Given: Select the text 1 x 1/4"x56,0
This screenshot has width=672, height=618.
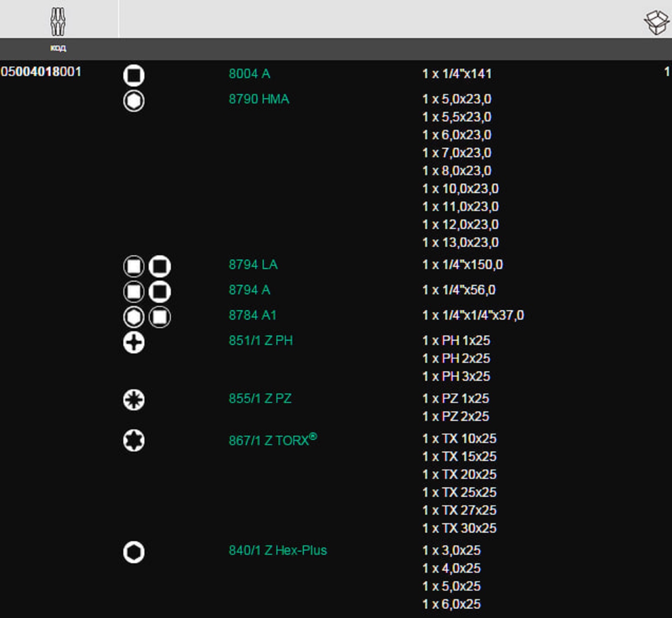Looking at the screenshot, I should pos(459,290).
